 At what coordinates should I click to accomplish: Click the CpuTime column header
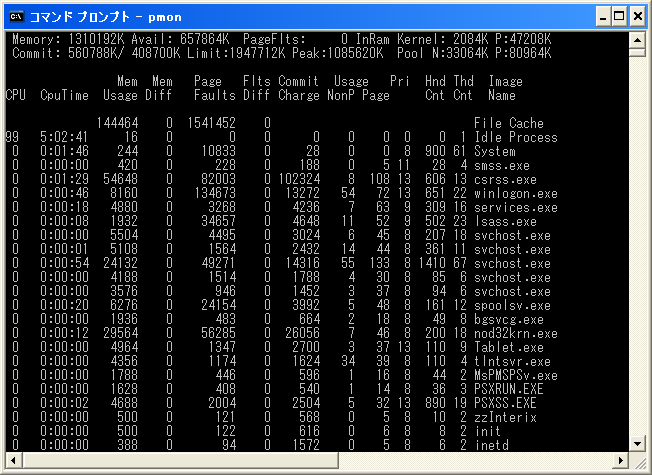pos(64,95)
